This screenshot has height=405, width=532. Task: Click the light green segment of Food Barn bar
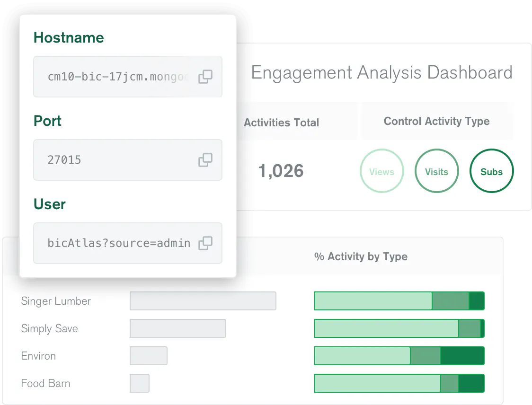[377, 383]
